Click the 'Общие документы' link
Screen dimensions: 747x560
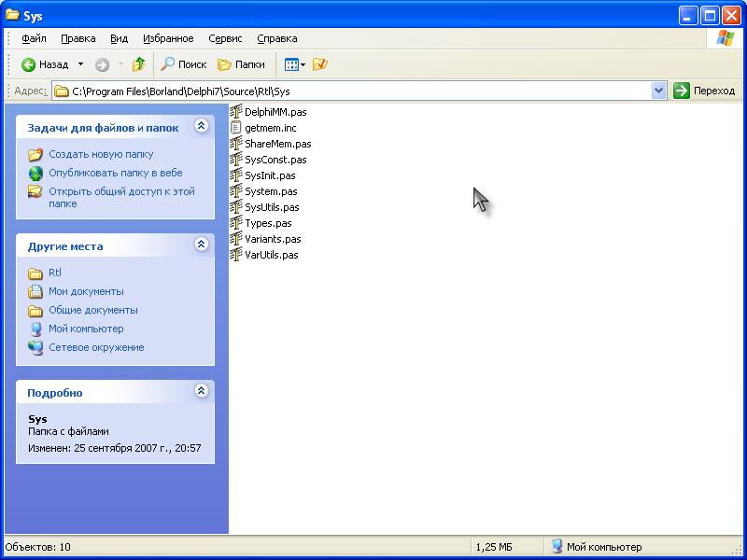click(93, 310)
